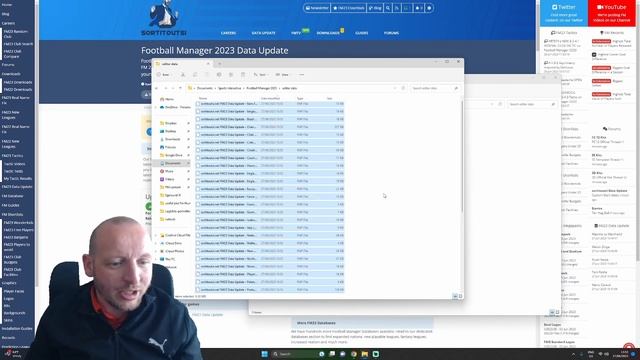The height and width of the screenshot is (360, 640).
Task: Click Tactic Videos in left sidebar
Action: tap(14, 164)
